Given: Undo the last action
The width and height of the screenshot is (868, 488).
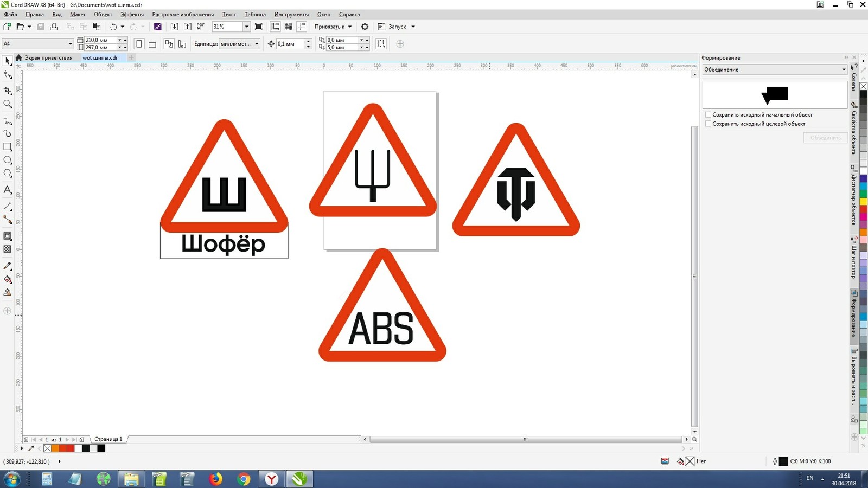Looking at the screenshot, I should click(113, 27).
